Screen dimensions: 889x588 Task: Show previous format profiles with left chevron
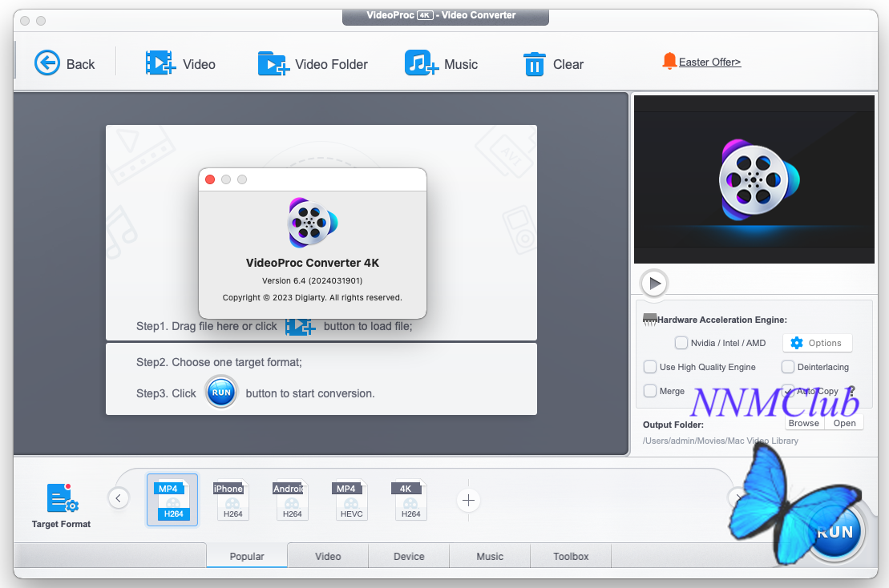pos(119,498)
